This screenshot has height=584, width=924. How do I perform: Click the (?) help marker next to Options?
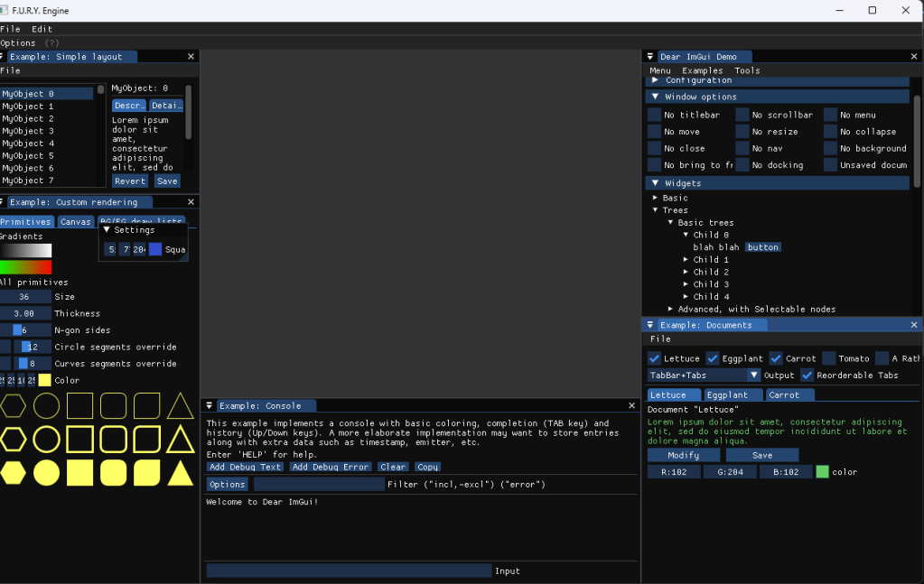click(52, 42)
